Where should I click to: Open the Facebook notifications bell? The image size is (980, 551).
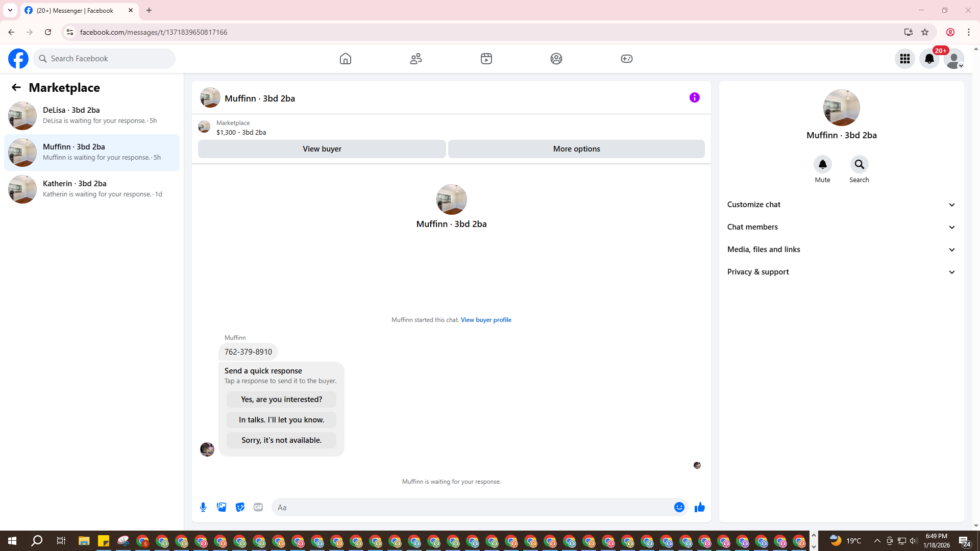(x=929, y=59)
